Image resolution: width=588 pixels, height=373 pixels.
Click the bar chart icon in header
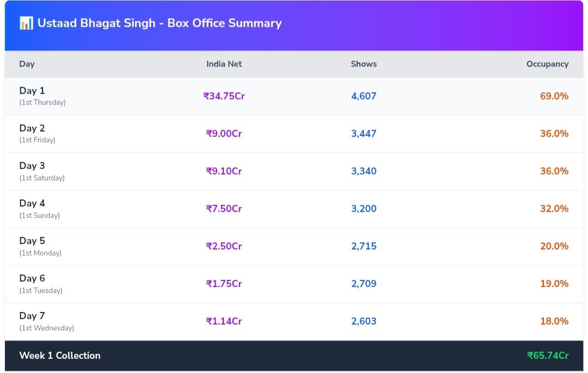pyautogui.click(x=26, y=23)
